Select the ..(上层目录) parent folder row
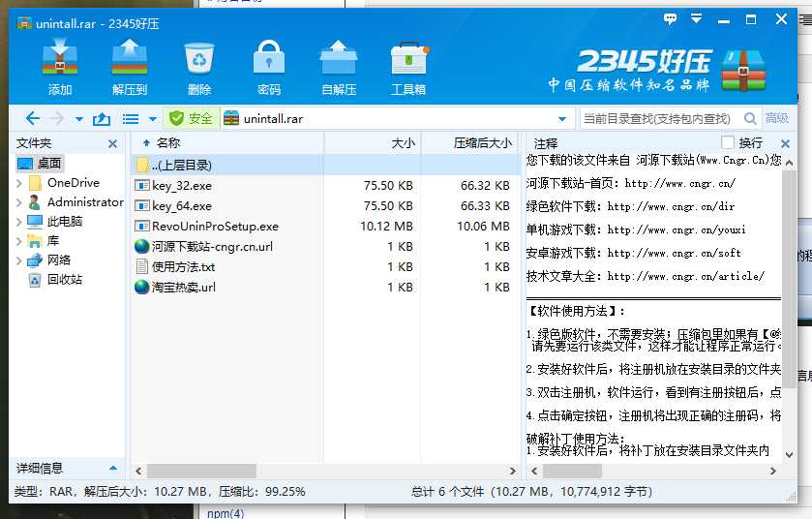 [325, 166]
